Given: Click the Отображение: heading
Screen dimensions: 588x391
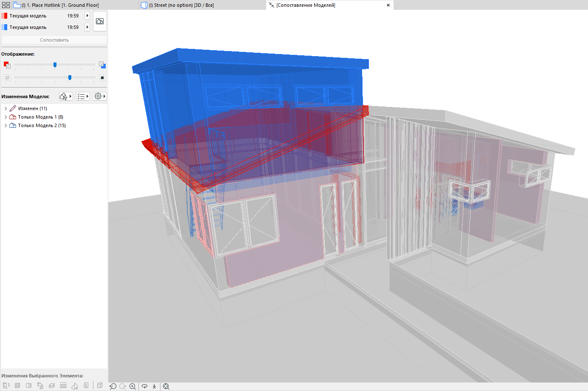Looking at the screenshot, I should [x=18, y=54].
